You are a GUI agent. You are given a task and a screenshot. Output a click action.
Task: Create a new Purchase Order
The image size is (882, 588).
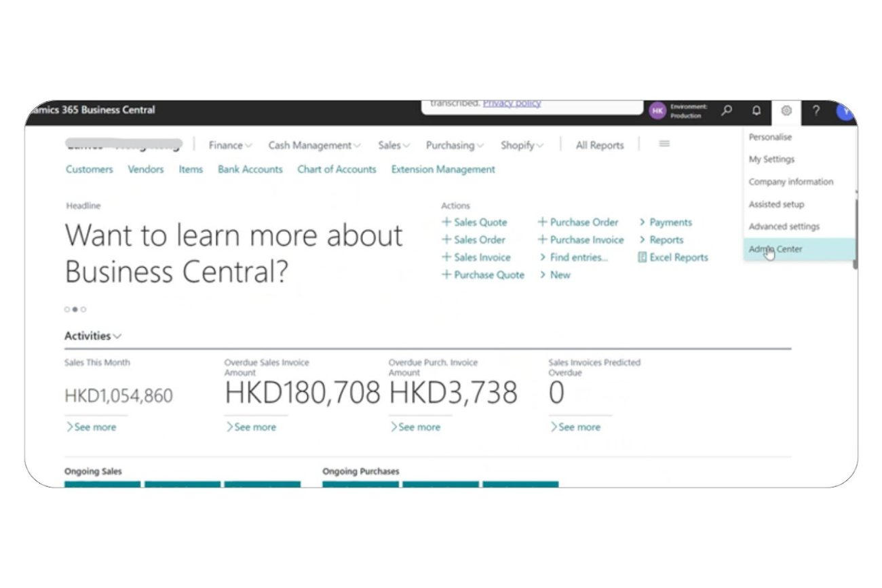coord(578,222)
